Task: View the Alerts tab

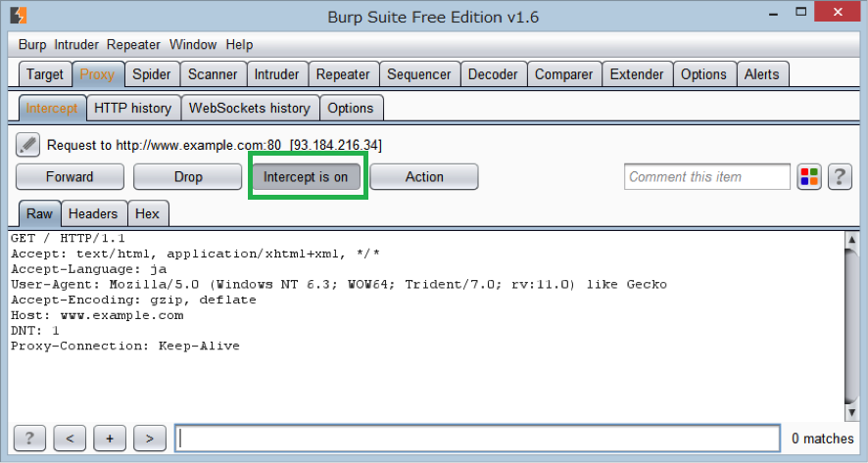Action: [x=762, y=74]
